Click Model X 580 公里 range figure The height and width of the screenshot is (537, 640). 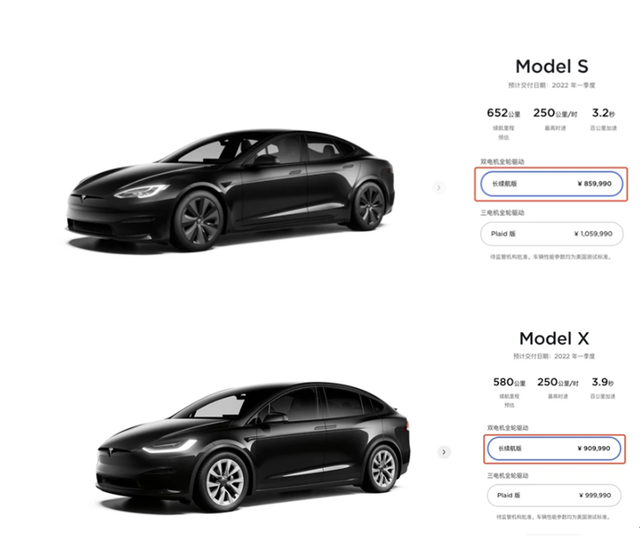pos(503,382)
